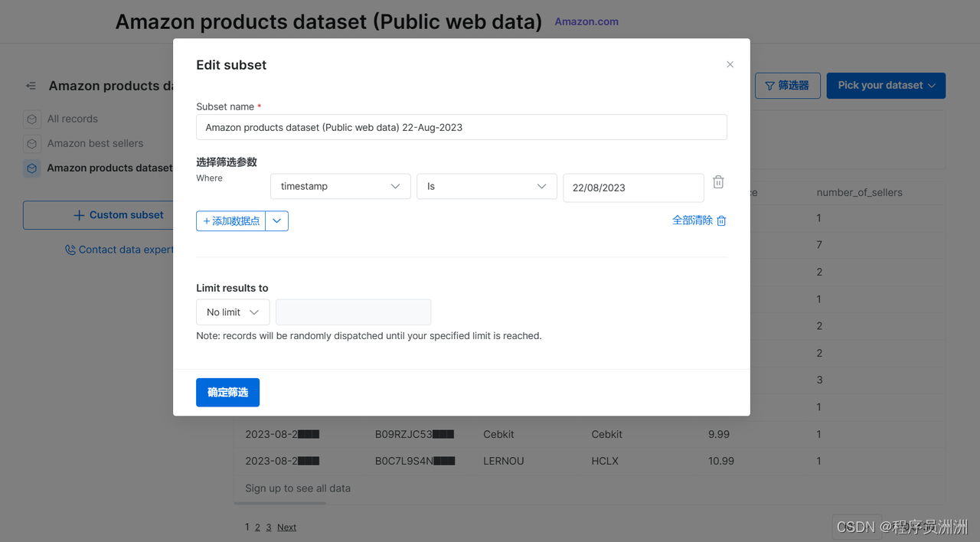Open the 筛选器 filter button
This screenshot has width=980, height=542.
(787, 86)
